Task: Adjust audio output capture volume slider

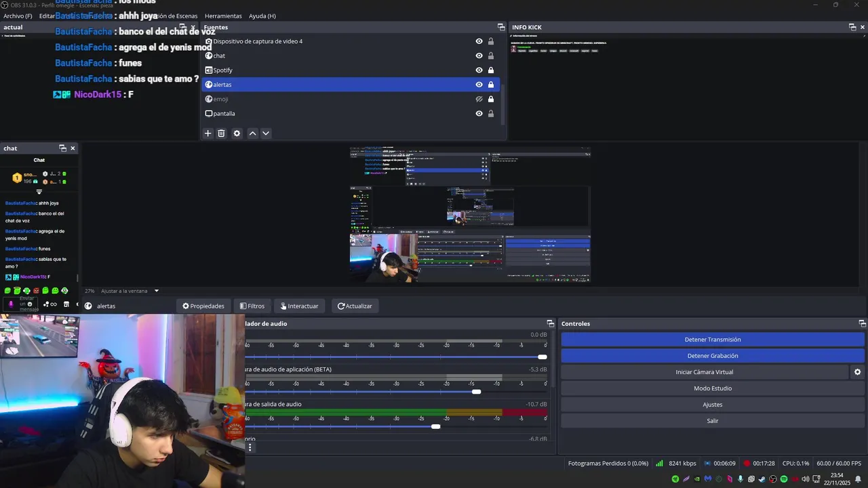Action: (435, 426)
